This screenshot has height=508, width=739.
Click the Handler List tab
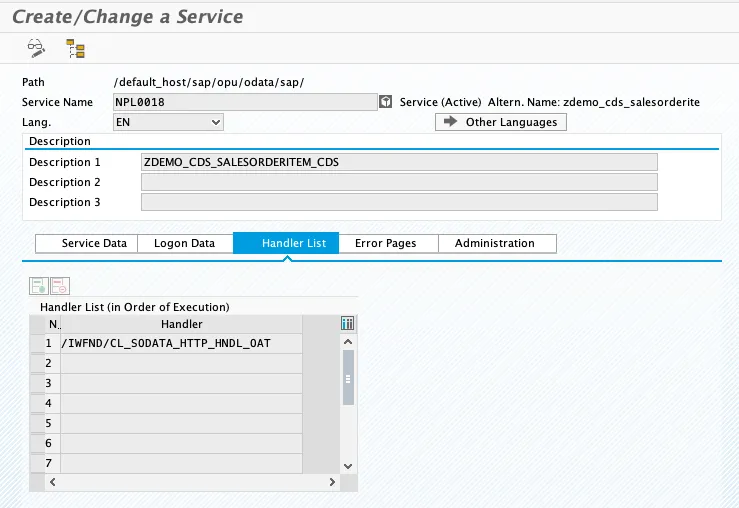(x=286, y=243)
